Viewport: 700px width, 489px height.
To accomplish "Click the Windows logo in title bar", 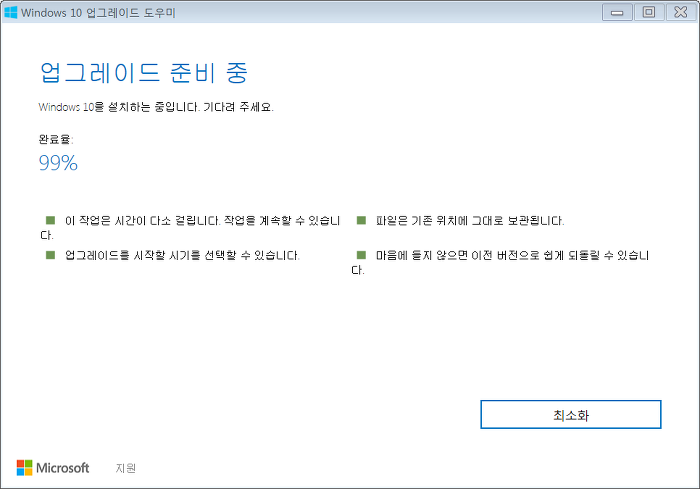I will (x=10, y=12).
